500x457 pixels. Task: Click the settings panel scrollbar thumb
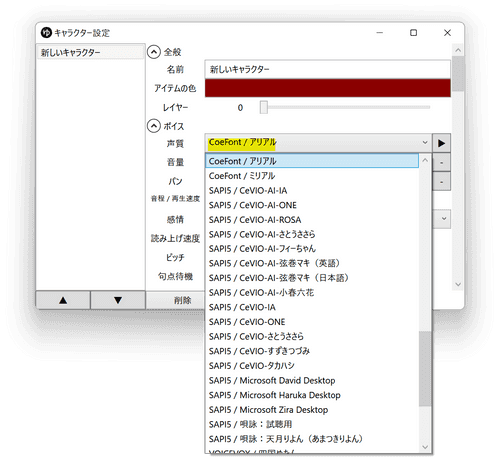tap(458, 74)
